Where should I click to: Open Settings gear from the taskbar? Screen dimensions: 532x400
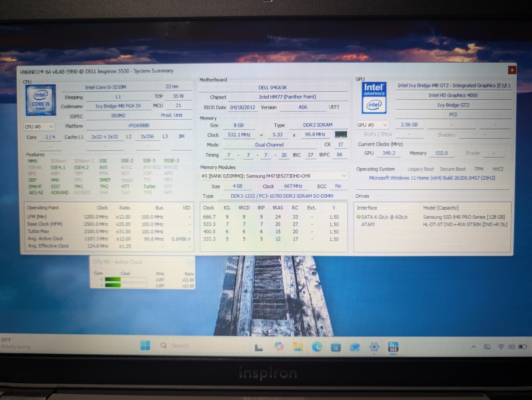[x=374, y=347]
